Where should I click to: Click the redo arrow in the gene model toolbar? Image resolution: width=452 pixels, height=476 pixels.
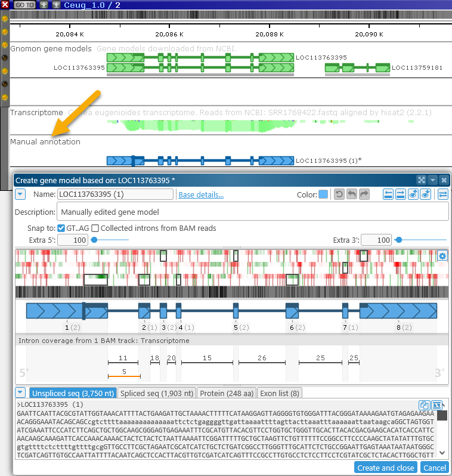click(x=364, y=194)
